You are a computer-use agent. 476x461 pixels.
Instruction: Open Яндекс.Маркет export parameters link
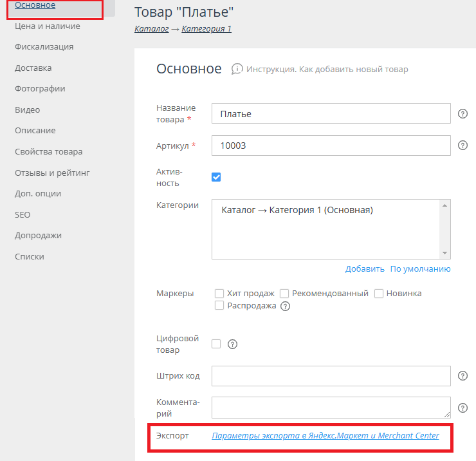click(325, 436)
